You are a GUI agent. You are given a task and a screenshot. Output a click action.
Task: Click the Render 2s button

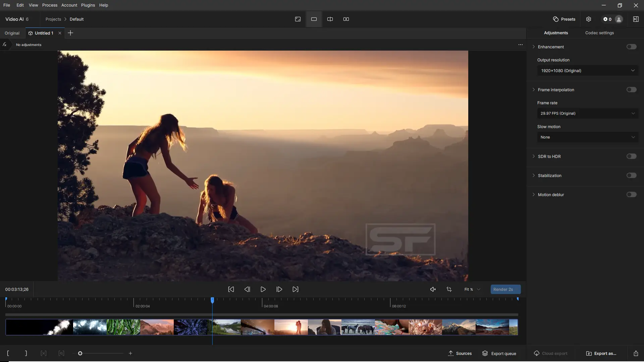(505, 289)
